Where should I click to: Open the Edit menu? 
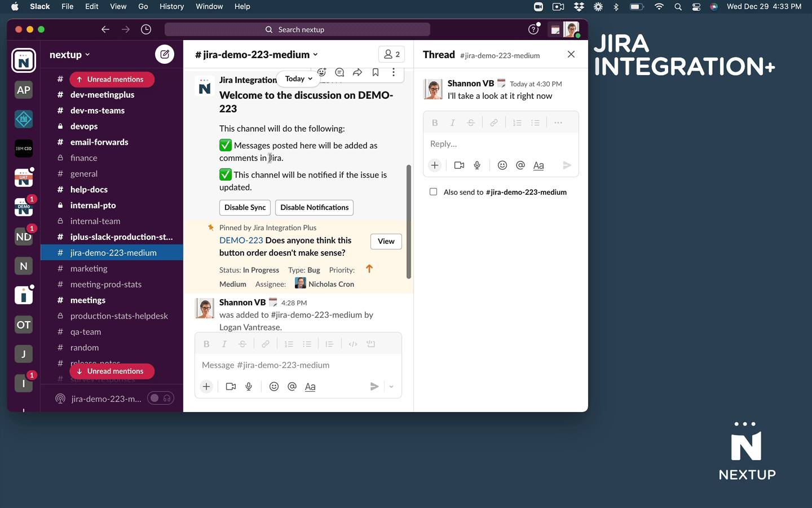pos(92,6)
